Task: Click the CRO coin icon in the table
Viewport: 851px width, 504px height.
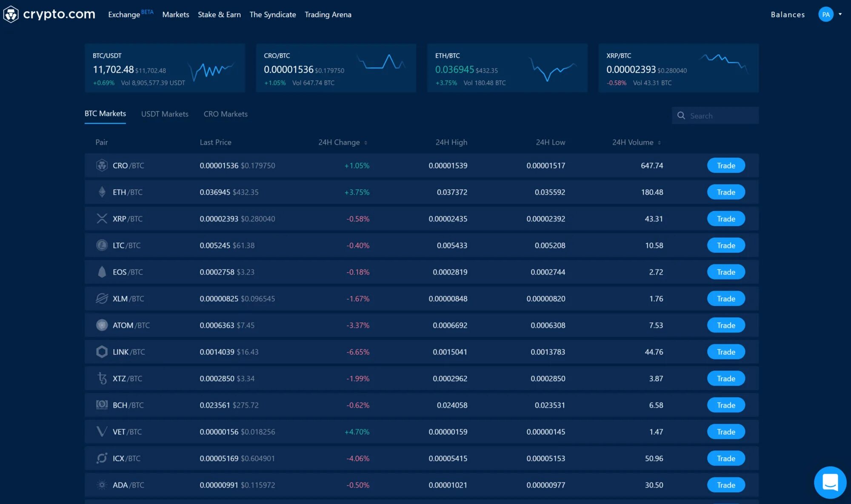Action: pos(102,165)
